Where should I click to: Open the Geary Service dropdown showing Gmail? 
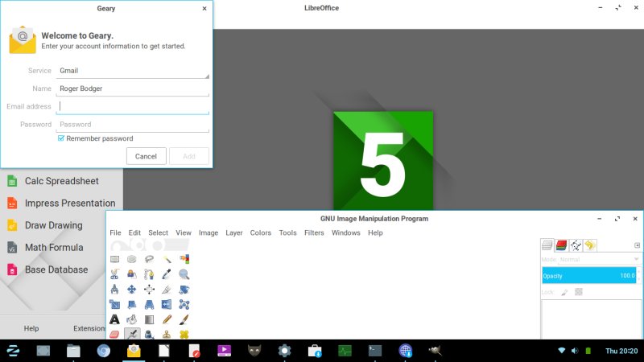click(x=133, y=71)
